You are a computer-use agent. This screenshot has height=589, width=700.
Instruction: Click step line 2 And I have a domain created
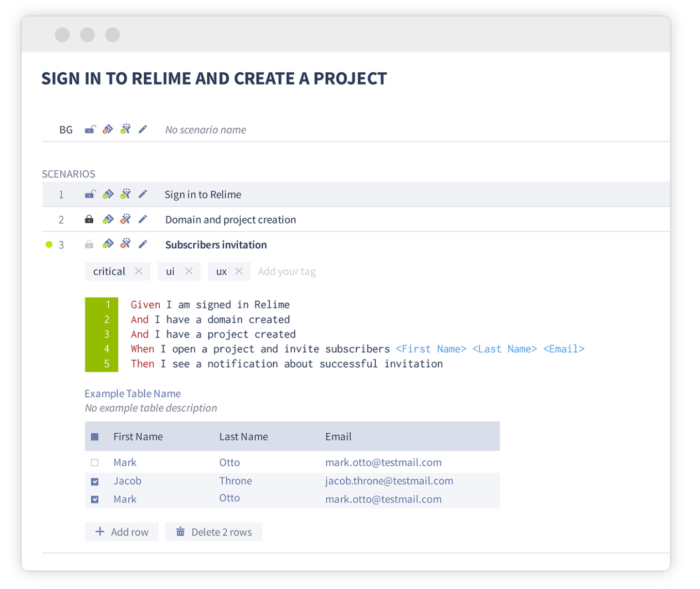click(210, 319)
